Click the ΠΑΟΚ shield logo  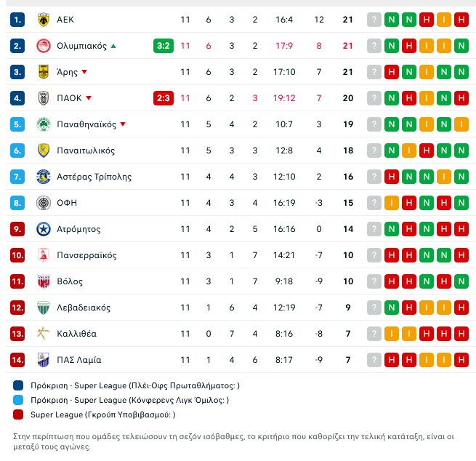[44, 98]
